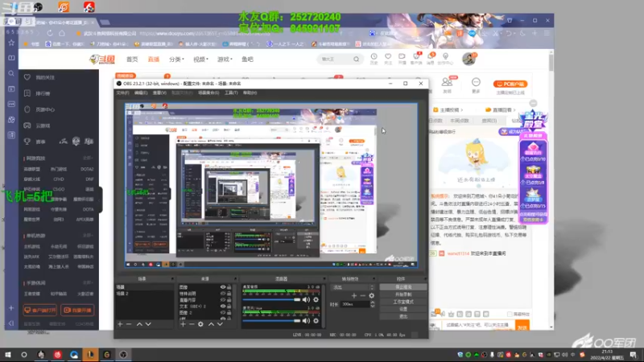
Task: Click 开始录制 button in OBS controls
Action: pyautogui.click(x=403, y=294)
